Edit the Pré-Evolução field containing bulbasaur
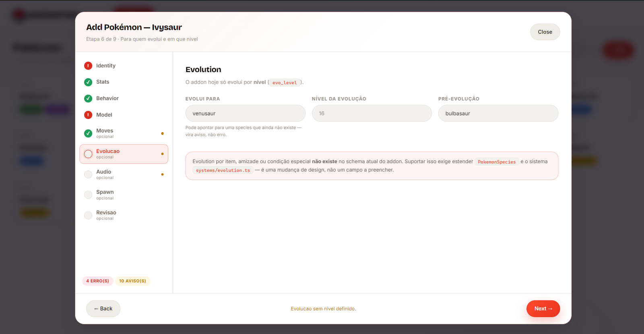The height and width of the screenshot is (334, 644). click(x=498, y=113)
